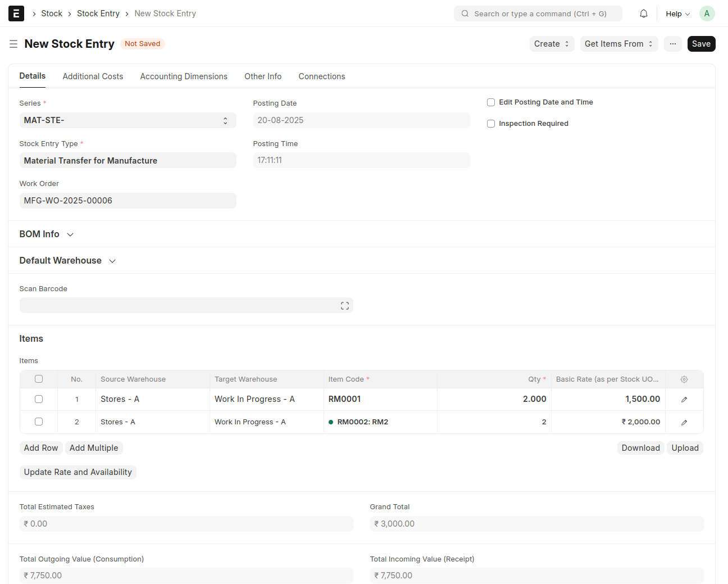Click the barcode scan icon
This screenshot has width=728, height=584.
tap(344, 306)
